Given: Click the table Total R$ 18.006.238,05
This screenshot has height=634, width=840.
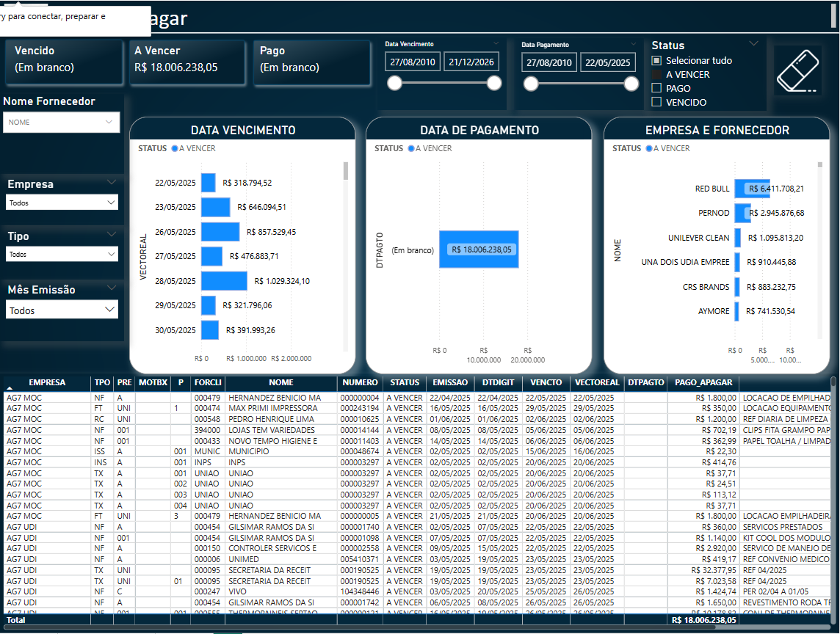Looking at the screenshot, I should pyautogui.click(x=704, y=620).
